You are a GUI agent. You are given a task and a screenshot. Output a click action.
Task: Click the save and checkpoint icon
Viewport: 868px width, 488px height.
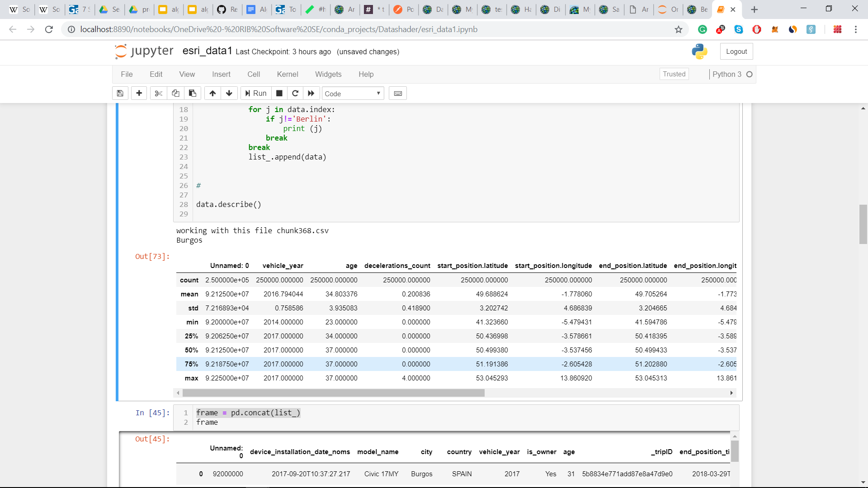pyautogui.click(x=120, y=94)
